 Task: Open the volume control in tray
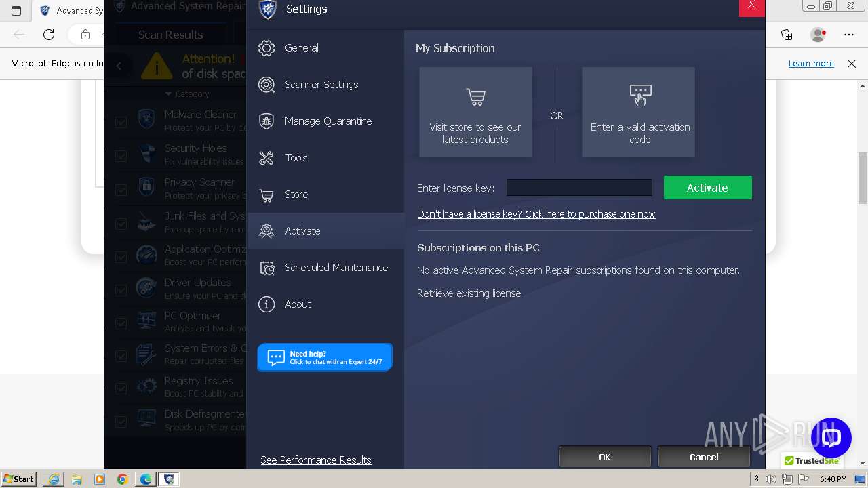coord(771,479)
